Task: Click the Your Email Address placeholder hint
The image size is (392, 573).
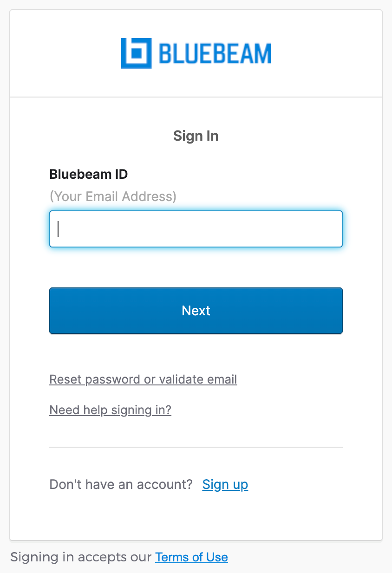Action: pyautogui.click(x=113, y=196)
